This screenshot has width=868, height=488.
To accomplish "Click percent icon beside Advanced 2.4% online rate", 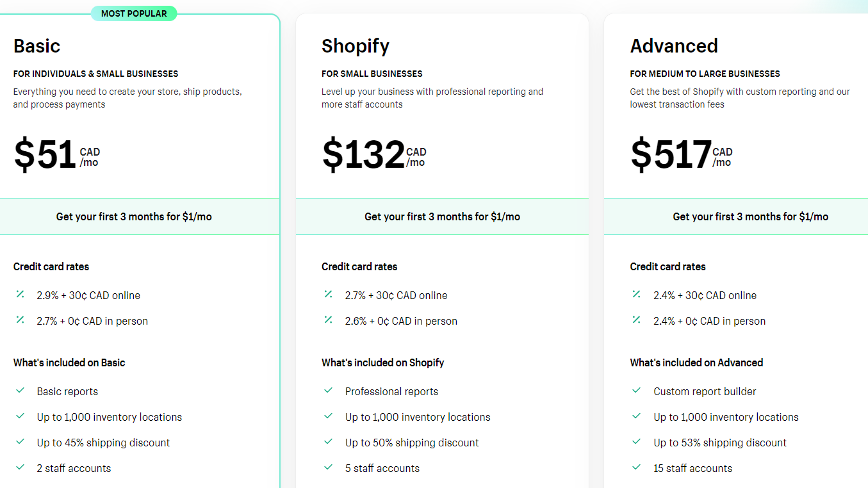I will [637, 295].
